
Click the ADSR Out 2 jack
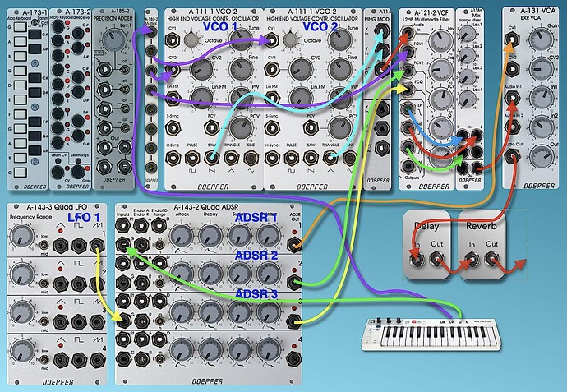pos(294,283)
